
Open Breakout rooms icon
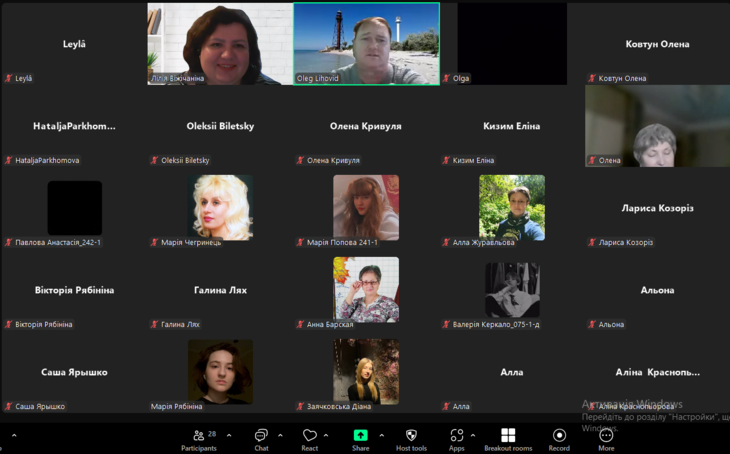tap(508, 435)
